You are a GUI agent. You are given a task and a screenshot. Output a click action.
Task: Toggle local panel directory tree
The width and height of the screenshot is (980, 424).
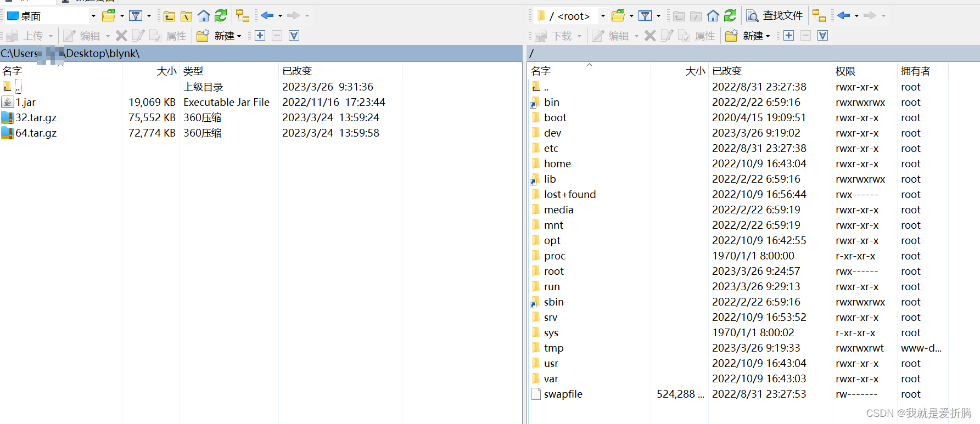click(x=243, y=16)
